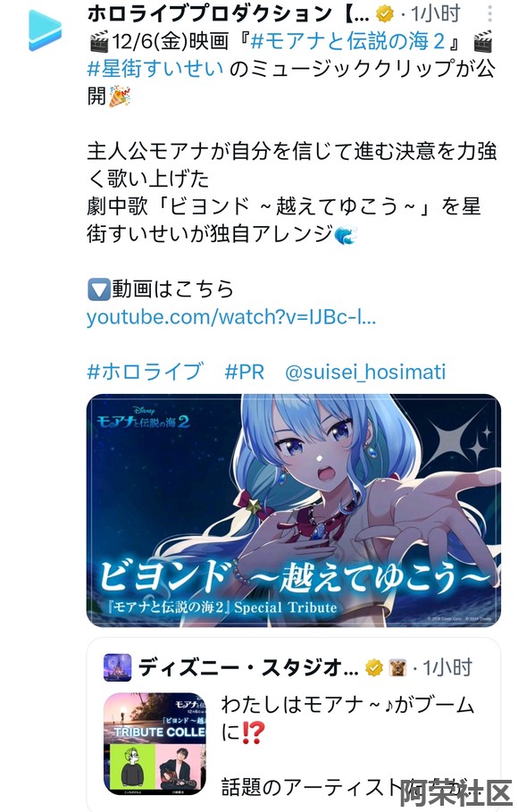518x812 pixels.
Task: Click the 1小时 timestamp in quoted tweet
Action: click(x=447, y=667)
